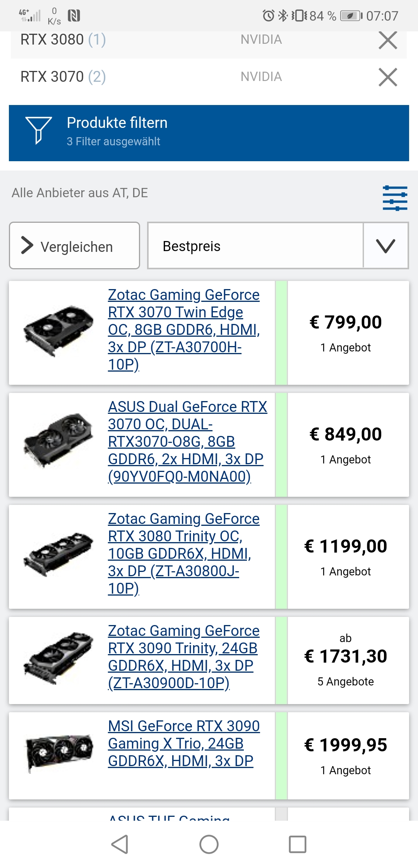This screenshot has height=868, width=418.
Task: Open the chevron next to Bestpreis
Action: click(x=386, y=246)
